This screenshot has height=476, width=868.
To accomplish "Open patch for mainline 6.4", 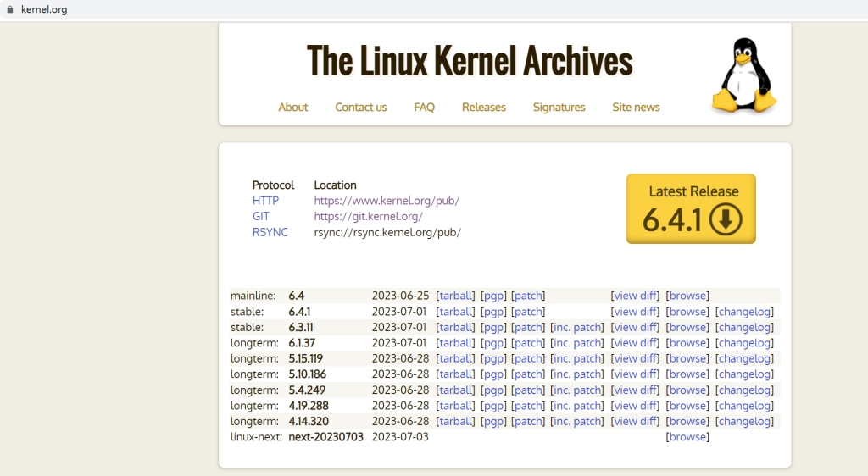I will 528,296.
